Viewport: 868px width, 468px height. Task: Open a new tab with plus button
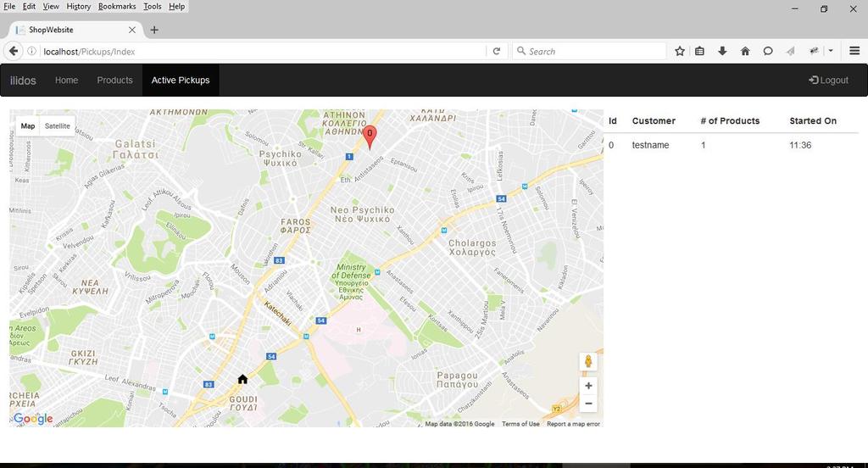[154, 30]
